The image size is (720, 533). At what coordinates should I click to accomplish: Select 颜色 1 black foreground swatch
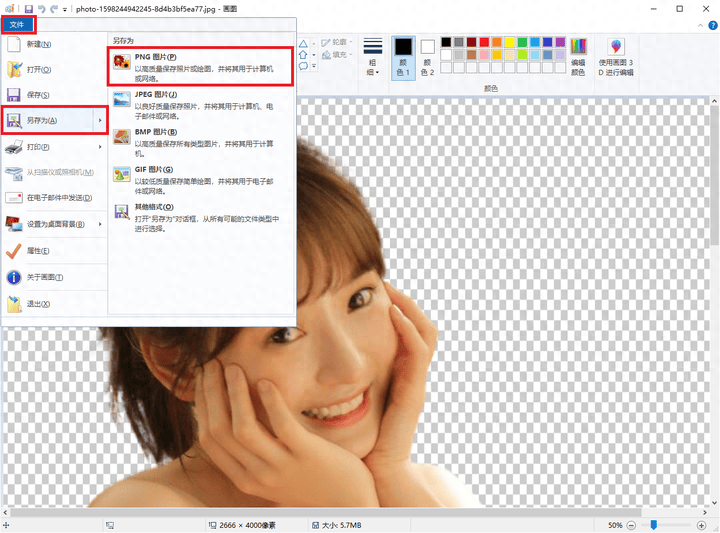(x=403, y=57)
